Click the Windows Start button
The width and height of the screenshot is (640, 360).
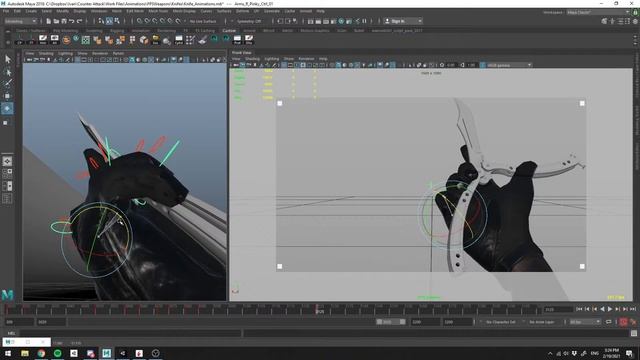click(8, 353)
